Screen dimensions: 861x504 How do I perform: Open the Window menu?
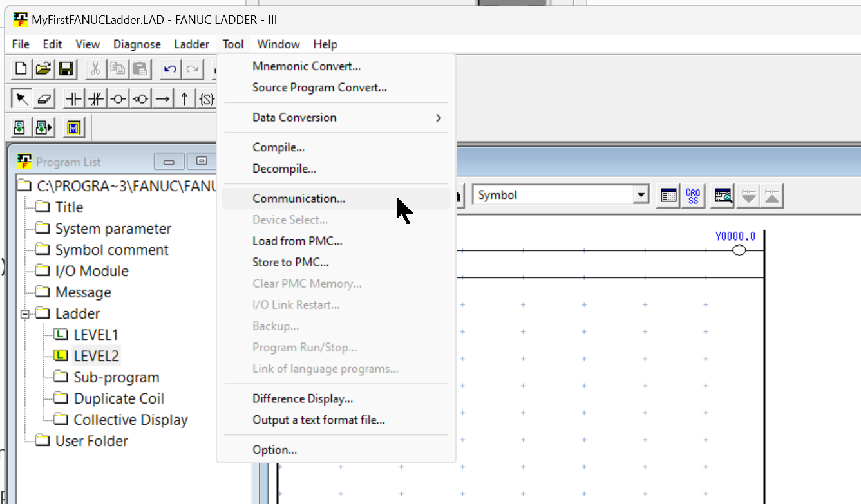278,44
